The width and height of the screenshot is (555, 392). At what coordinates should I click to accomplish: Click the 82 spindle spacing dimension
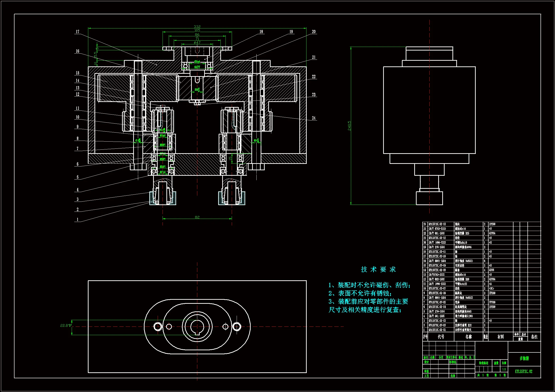point(197,217)
